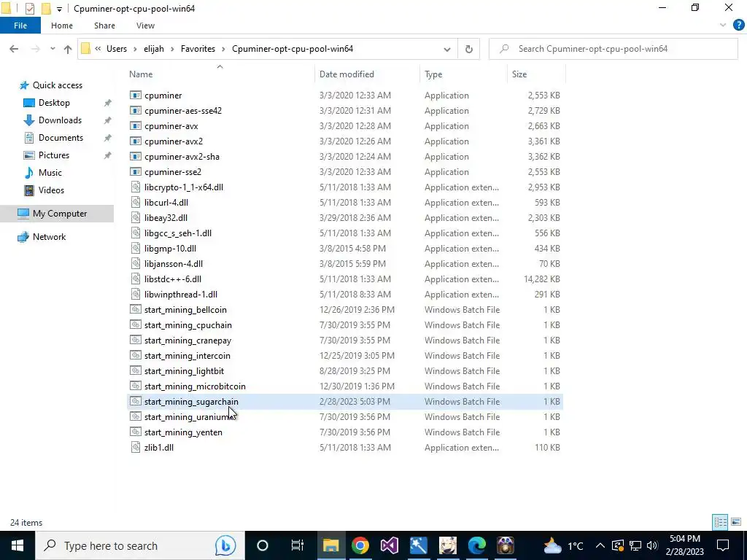Click the Quick access star item
The width and height of the screenshot is (747, 560).
[57, 85]
